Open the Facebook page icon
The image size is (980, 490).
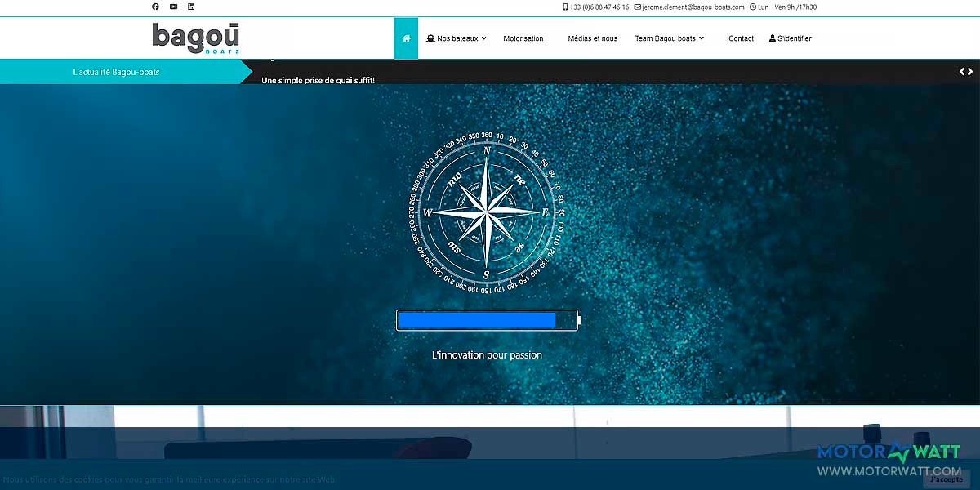tap(156, 7)
